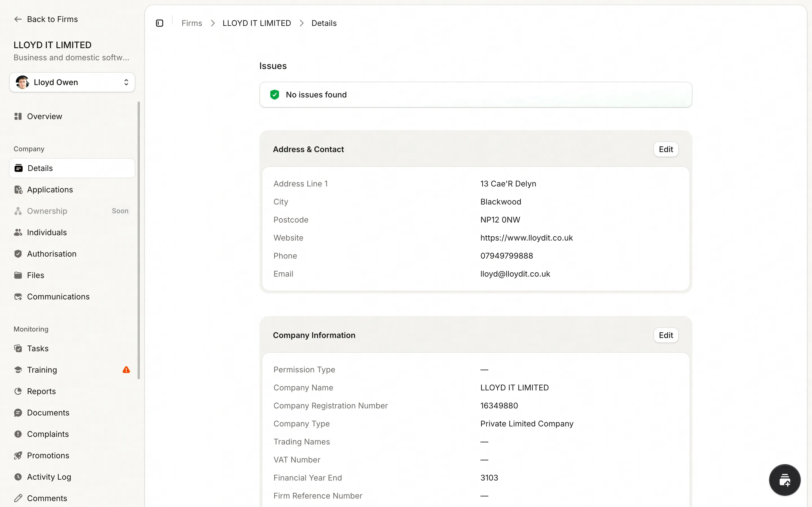The width and height of the screenshot is (812, 507).
Task: Open LLOYD IT LIMITED breadcrumb
Action: 256,23
